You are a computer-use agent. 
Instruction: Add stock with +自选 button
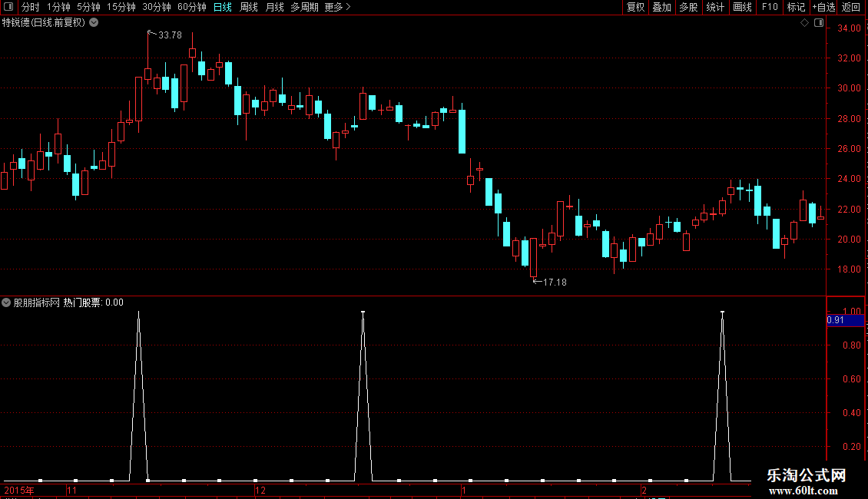(x=823, y=7)
